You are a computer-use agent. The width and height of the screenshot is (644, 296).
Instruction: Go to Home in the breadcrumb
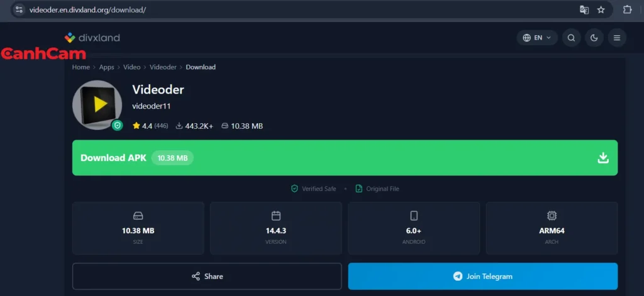81,67
